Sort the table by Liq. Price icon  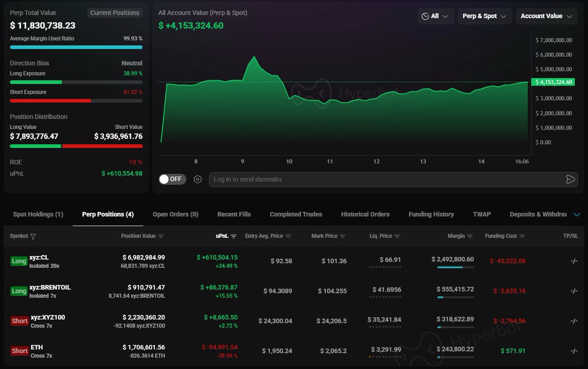(x=397, y=236)
